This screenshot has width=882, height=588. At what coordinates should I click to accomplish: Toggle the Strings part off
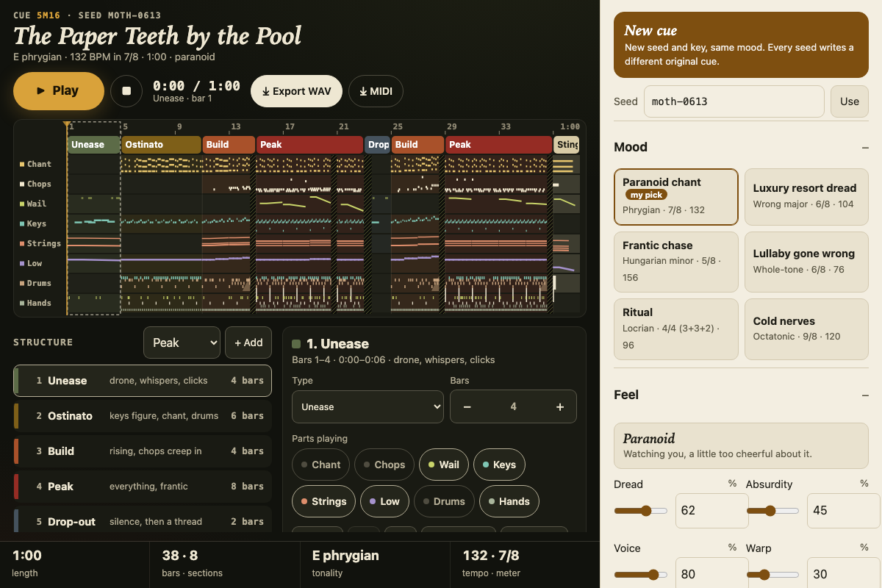(323, 501)
